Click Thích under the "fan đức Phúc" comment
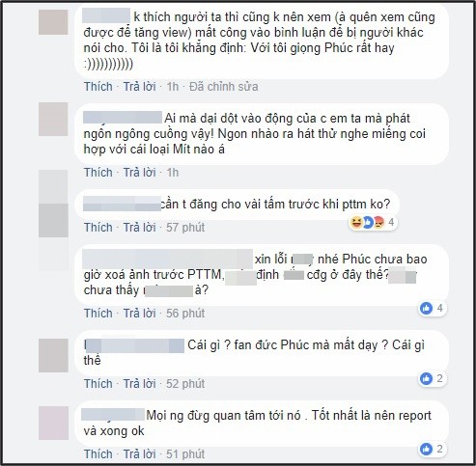476x466 pixels. coord(98,384)
